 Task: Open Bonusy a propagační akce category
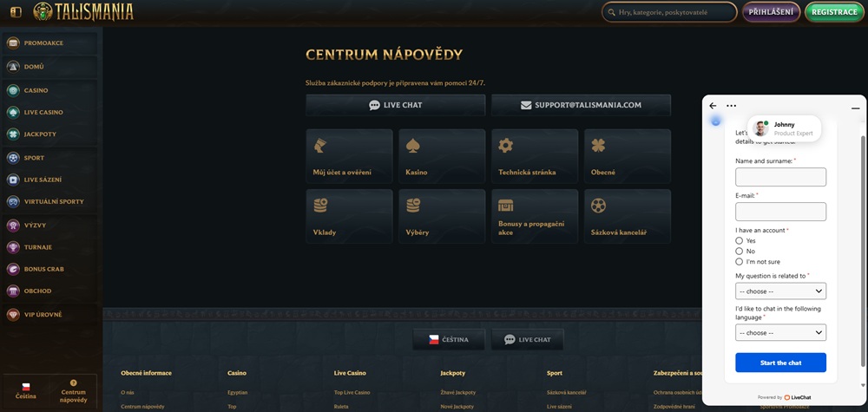(x=535, y=216)
